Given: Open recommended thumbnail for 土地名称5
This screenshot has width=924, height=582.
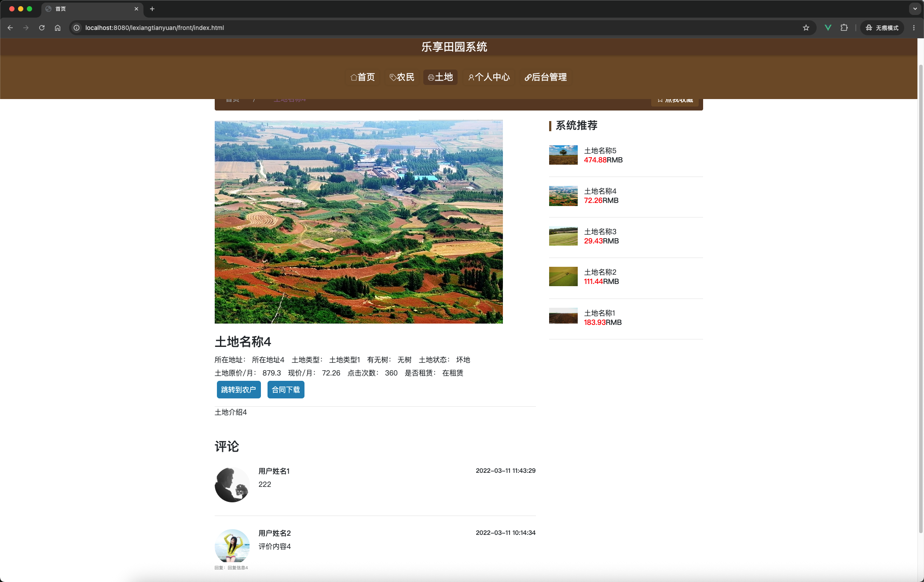Looking at the screenshot, I should (563, 155).
